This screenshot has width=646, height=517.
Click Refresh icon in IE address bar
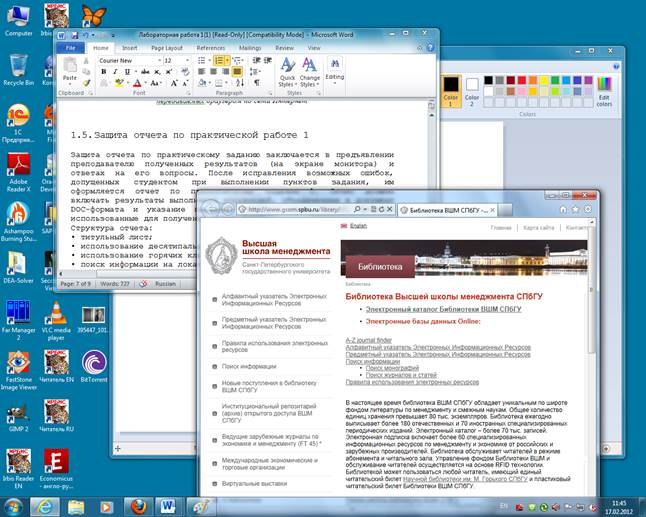tap(382, 209)
